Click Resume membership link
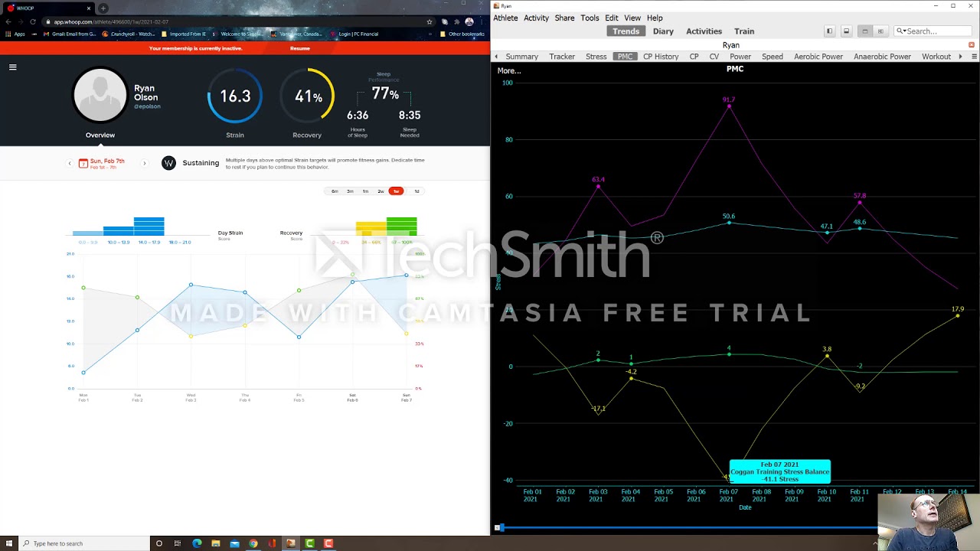This screenshot has height=551, width=980. [x=300, y=48]
